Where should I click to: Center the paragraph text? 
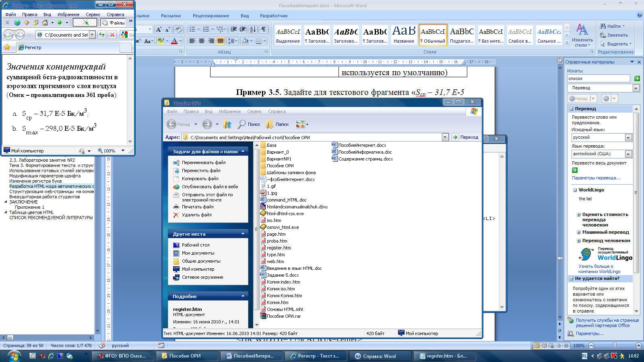(x=202, y=41)
